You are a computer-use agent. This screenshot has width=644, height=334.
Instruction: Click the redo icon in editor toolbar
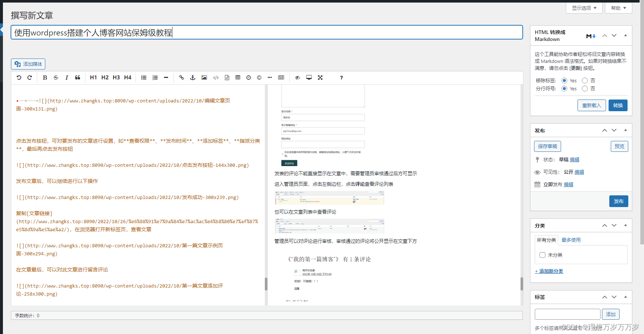pyautogui.click(x=30, y=78)
